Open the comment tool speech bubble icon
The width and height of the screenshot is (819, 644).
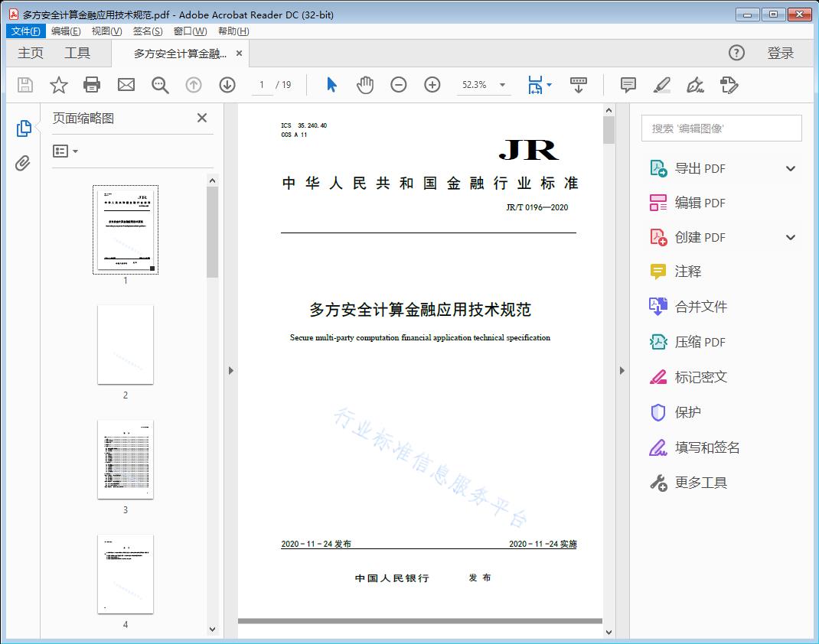tap(628, 85)
